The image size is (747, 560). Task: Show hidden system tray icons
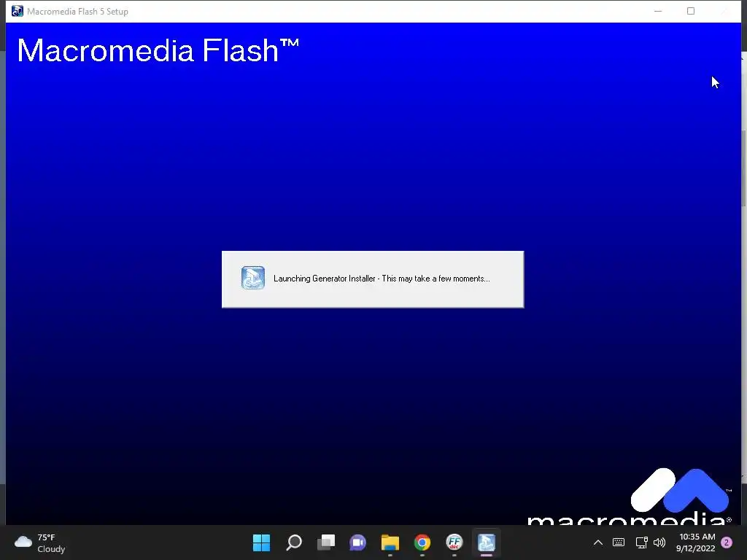pos(598,542)
